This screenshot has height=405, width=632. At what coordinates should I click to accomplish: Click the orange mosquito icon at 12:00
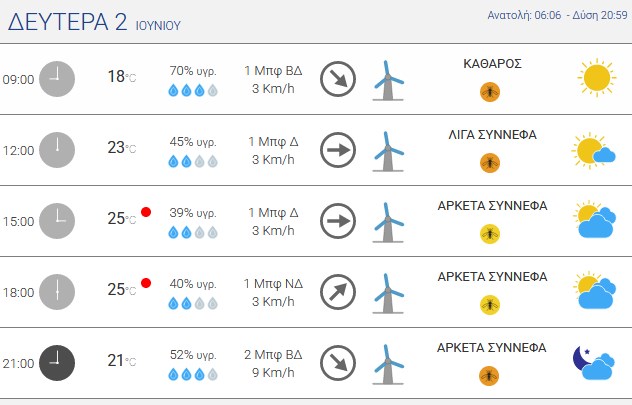click(x=490, y=163)
